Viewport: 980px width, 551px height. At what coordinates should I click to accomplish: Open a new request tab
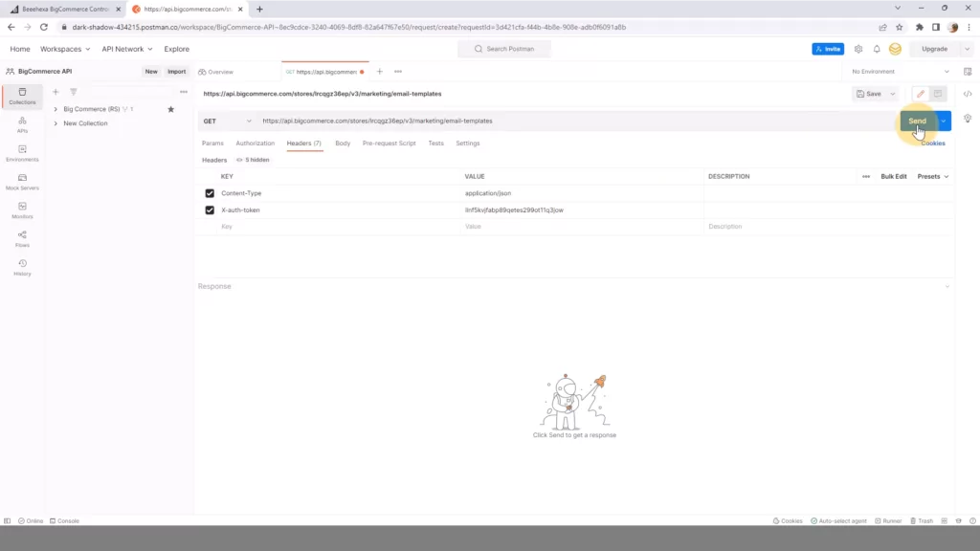tap(379, 72)
